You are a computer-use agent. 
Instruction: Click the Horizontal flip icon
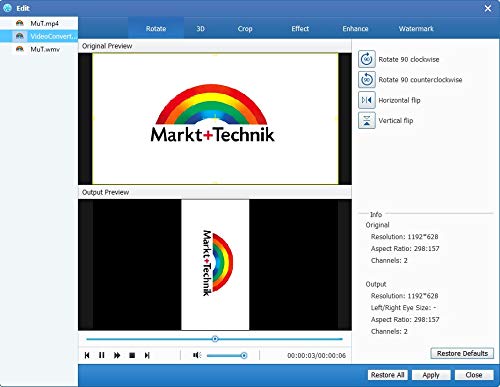[x=367, y=100]
